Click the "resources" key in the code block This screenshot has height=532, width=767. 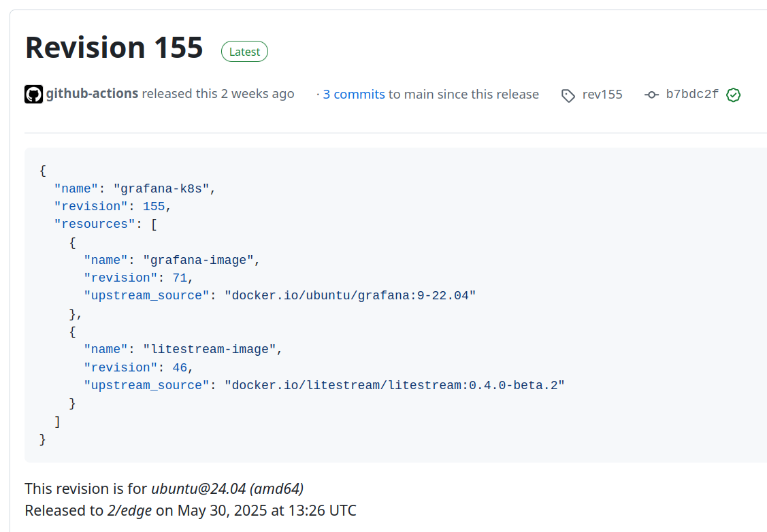(95, 224)
